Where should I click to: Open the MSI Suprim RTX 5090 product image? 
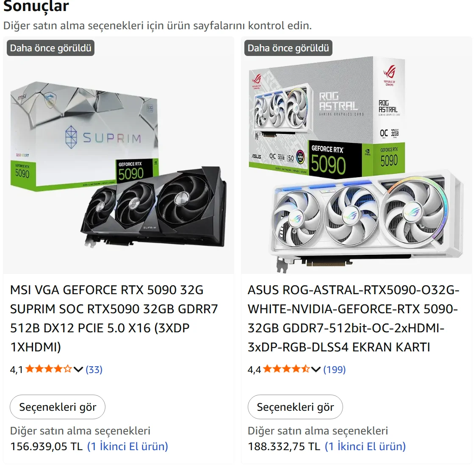click(x=119, y=164)
